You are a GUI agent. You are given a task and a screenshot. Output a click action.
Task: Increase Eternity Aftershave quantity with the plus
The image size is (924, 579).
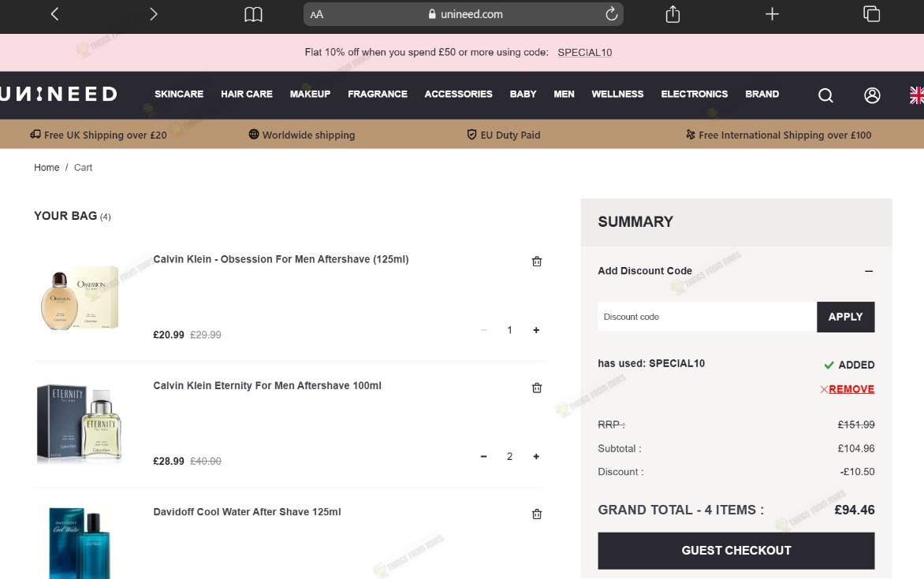tap(536, 456)
